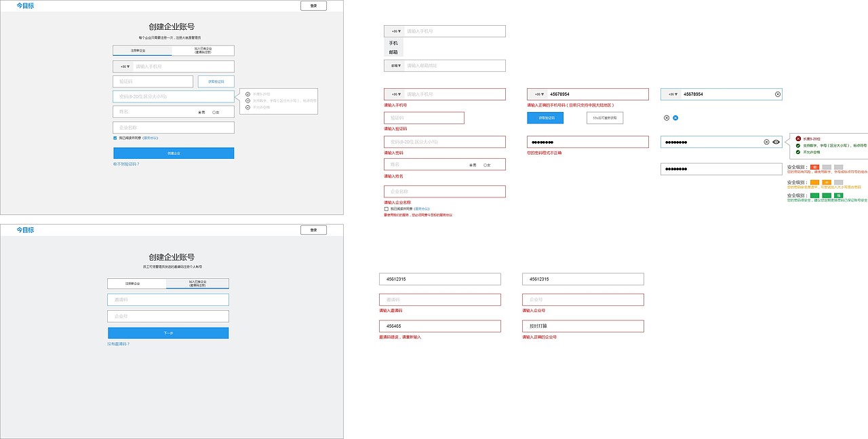Screen dimensions: 868x439
Task: Click 登录 button above the 下一步 form
Action: coord(313,230)
